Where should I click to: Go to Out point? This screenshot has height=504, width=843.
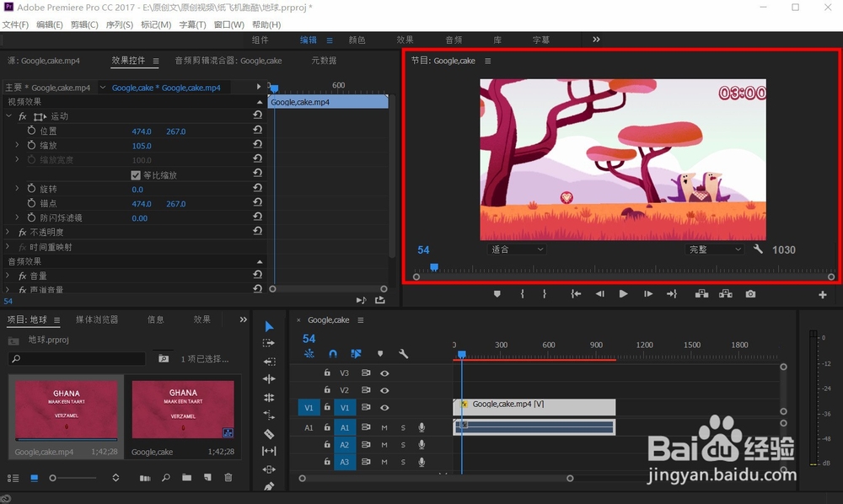click(x=672, y=294)
